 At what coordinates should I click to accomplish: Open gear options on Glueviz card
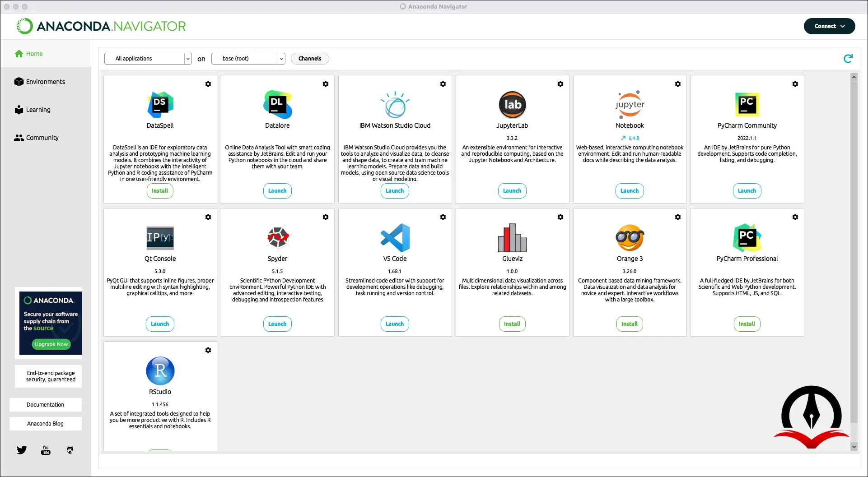560,217
